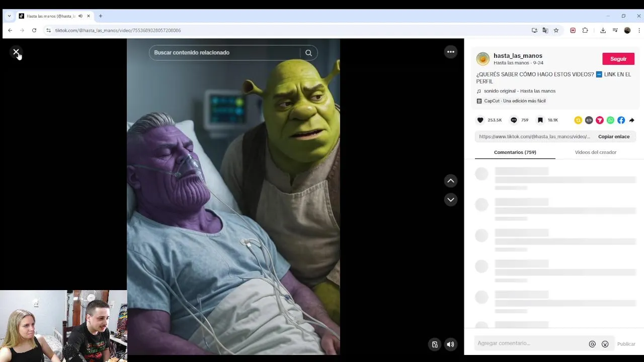This screenshot has height=362, width=644.
Task: View site information icon in address bar
Action: pyautogui.click(x=49, y=30)
